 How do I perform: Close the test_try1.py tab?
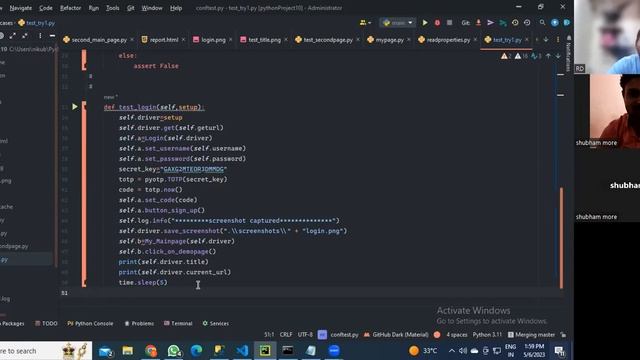527,40
